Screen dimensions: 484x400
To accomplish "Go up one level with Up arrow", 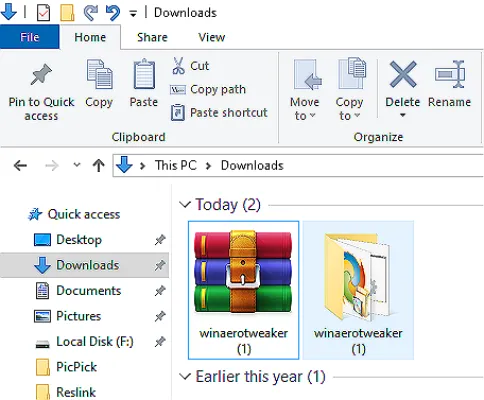I will click(99, 165).
